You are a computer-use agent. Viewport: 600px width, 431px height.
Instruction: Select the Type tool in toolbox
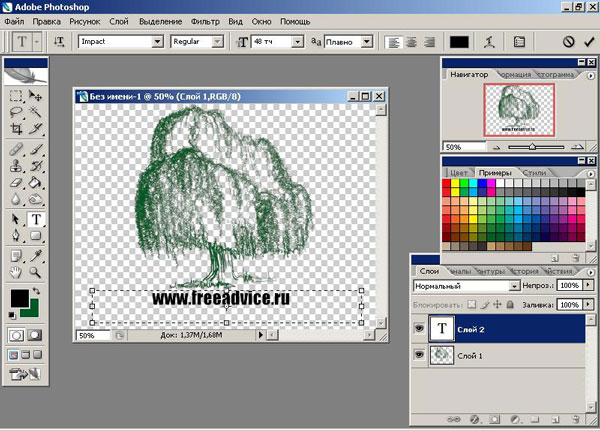point(36,219)
